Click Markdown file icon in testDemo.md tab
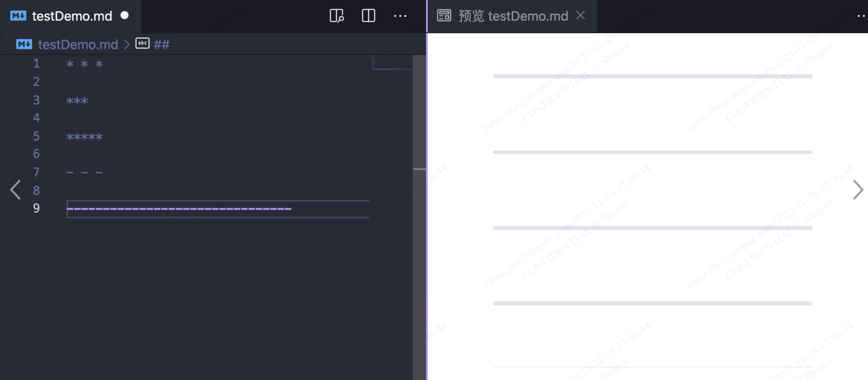The image size is (868, 380). point(18,16)
